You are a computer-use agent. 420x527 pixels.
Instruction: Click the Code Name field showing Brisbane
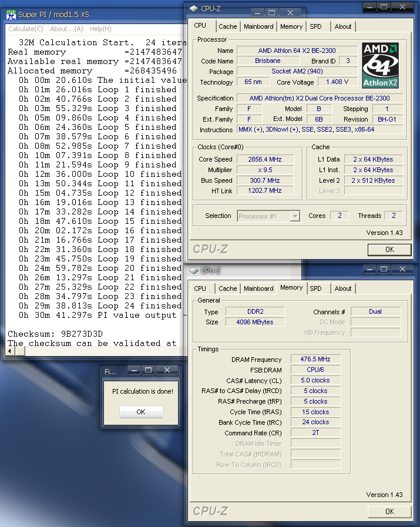[x=268, y=61]
